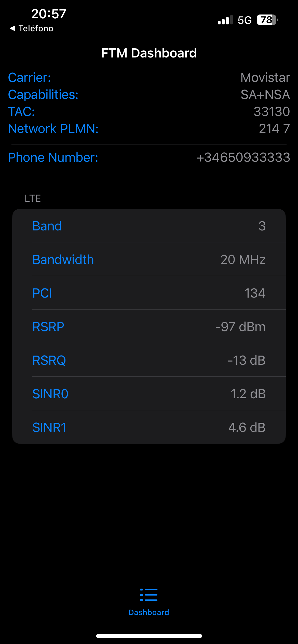Tap the phone number value
The width and height of the screenshot is (298, 644).
(x=243, y=157)
